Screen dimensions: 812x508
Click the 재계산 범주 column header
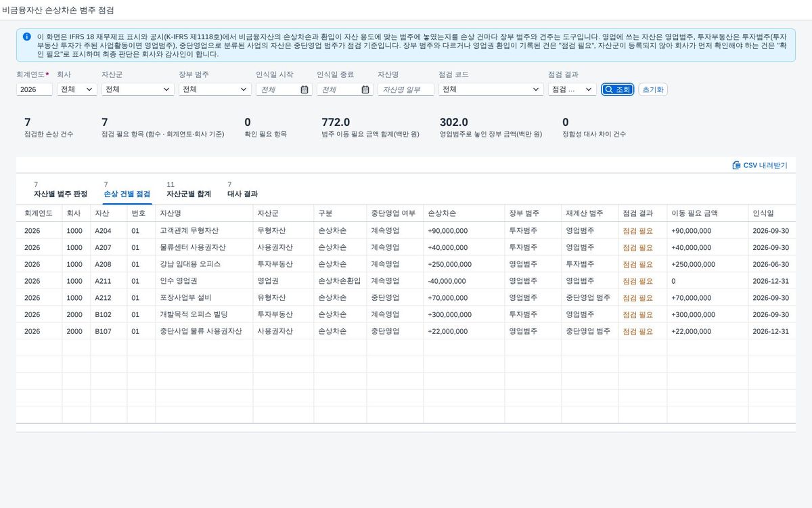589,213
